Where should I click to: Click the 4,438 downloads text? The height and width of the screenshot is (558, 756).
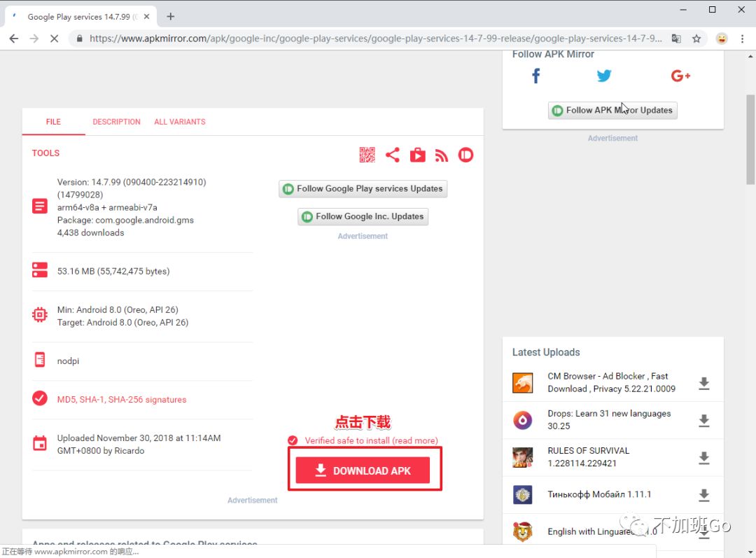tap(90, 232)
